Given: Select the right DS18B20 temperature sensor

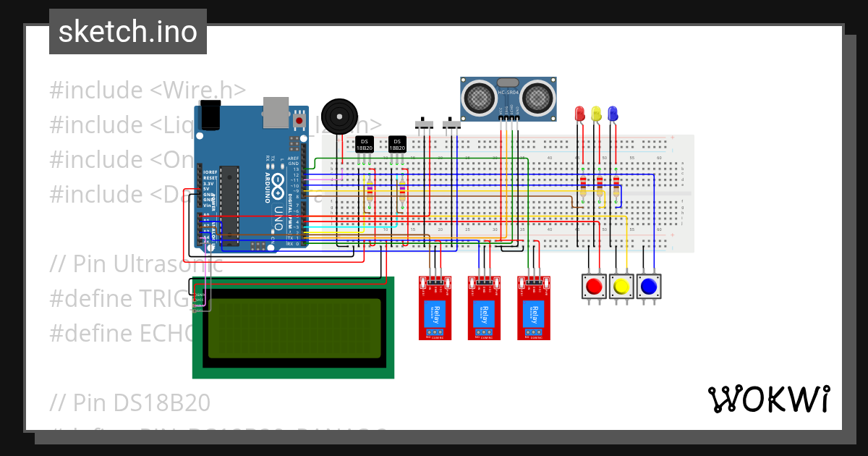Looking at the screenshot, I should pyautogui.click(x=396, y=143).
